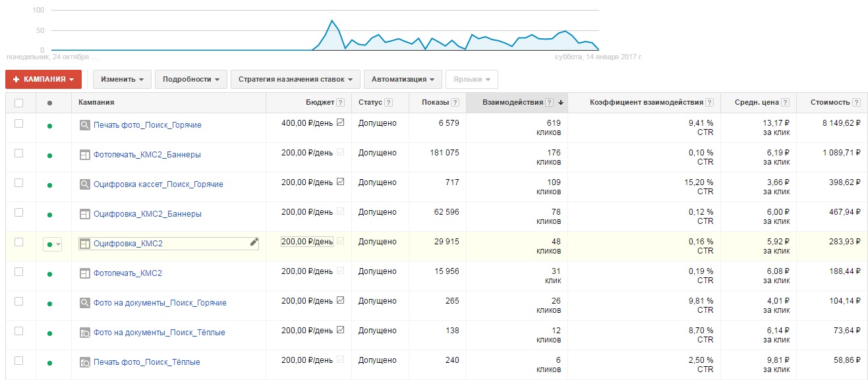Click the 181 075 impressions value
This screenshot has width=868, height=380.
click(x=443, y=153)
